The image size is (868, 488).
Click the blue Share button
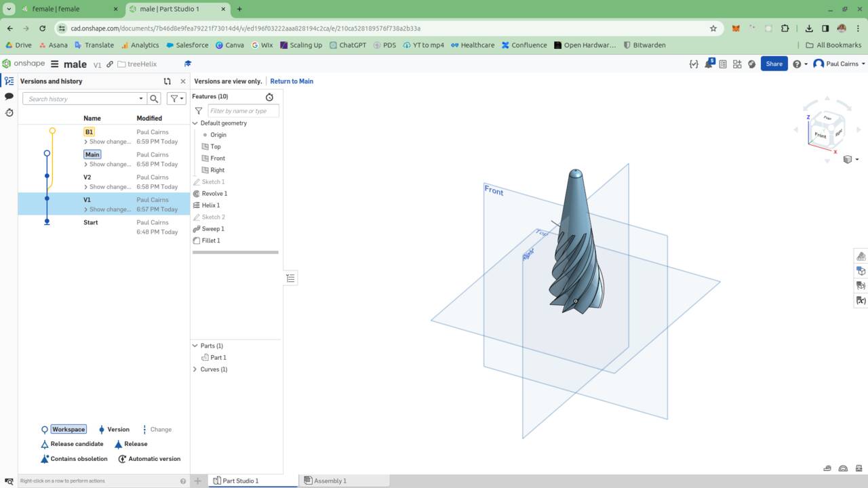774,64
